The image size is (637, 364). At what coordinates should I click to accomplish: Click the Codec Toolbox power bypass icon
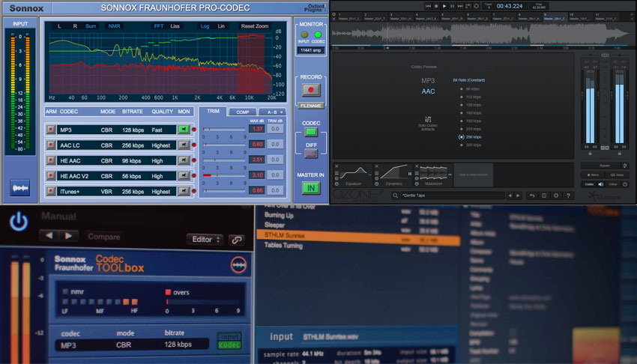pyautogui.click(x=19, y=222)
